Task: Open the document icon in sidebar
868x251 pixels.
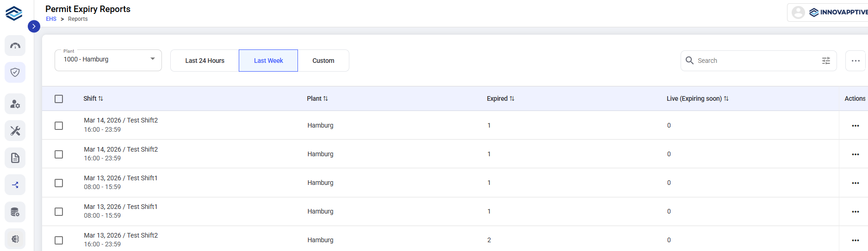Action: [15, 158]
